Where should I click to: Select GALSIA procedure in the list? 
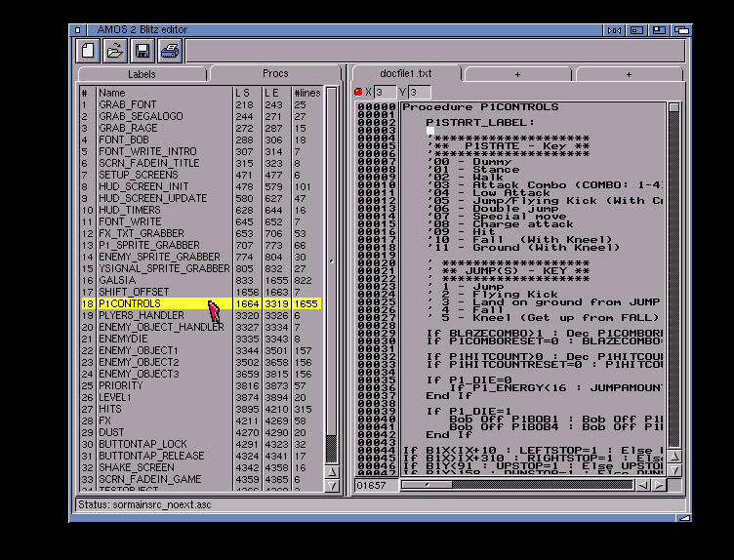(x=117, y=280)
